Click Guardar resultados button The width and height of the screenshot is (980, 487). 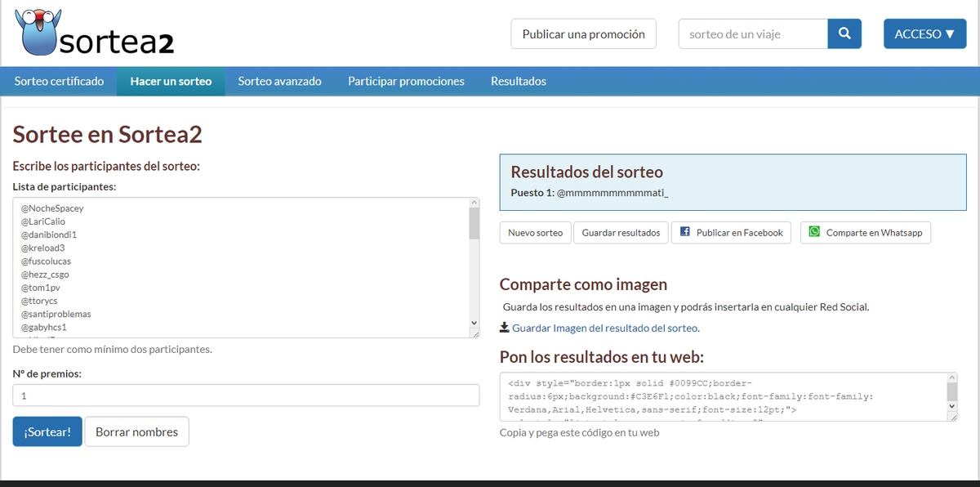[621, 232]
